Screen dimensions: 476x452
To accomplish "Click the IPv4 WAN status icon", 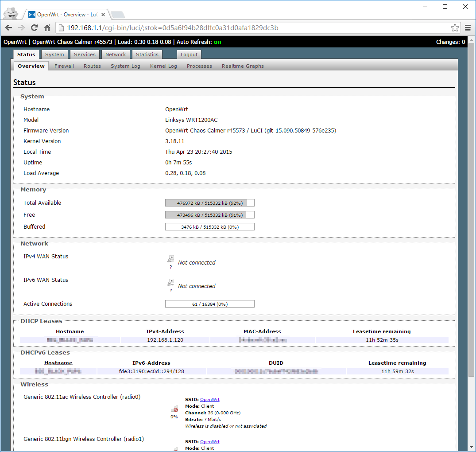I will (170, 259).
